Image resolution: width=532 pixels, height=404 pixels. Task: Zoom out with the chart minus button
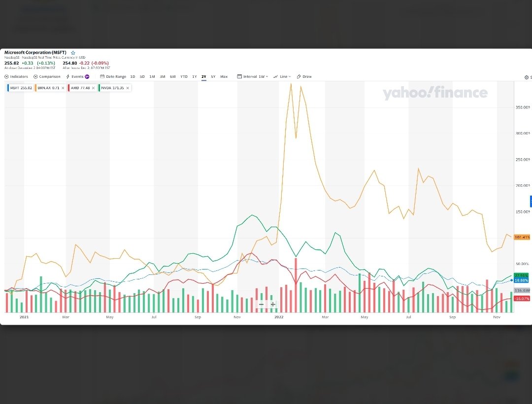[261, 304]
